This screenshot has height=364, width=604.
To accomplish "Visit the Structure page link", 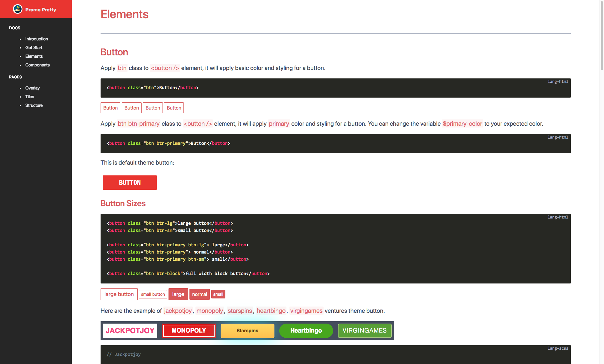I will click(34, 105).
